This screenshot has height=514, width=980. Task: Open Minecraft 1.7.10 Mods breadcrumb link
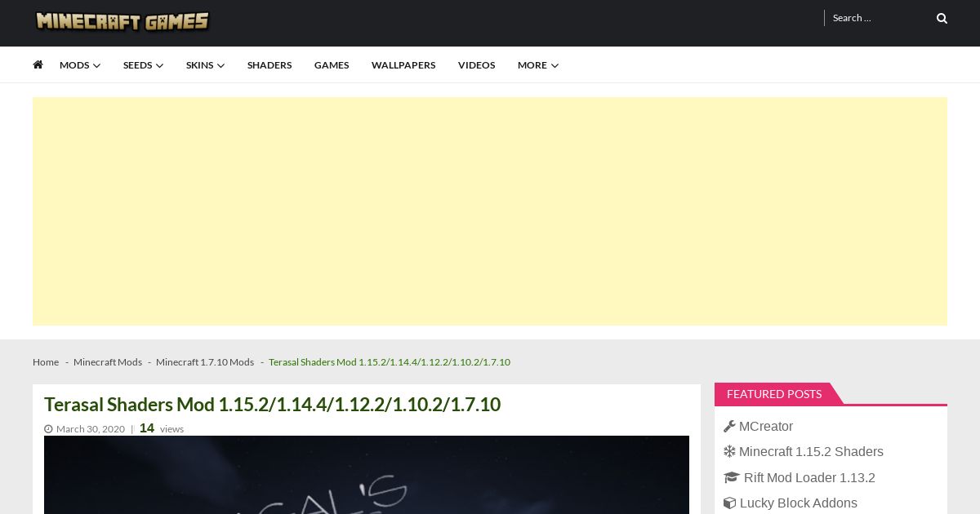(x=205, y=362)
